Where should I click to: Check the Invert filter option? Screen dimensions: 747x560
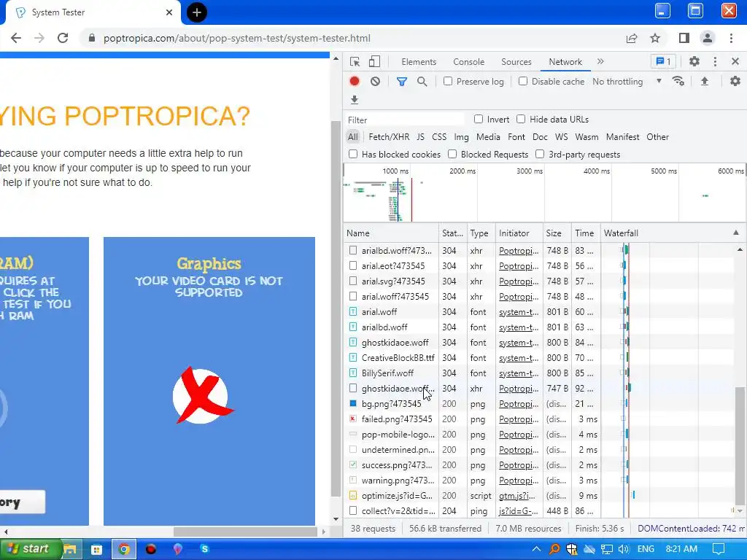(x=479, y=119)
